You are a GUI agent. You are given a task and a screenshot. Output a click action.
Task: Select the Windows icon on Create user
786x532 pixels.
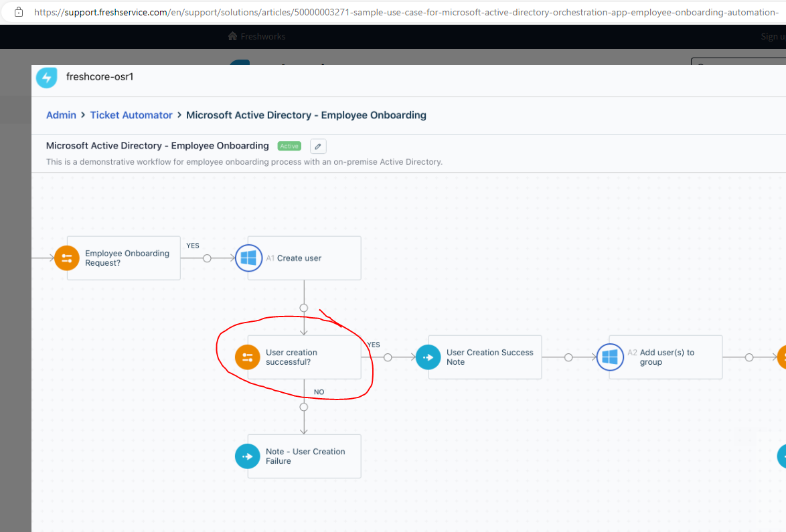click(248, 258)
